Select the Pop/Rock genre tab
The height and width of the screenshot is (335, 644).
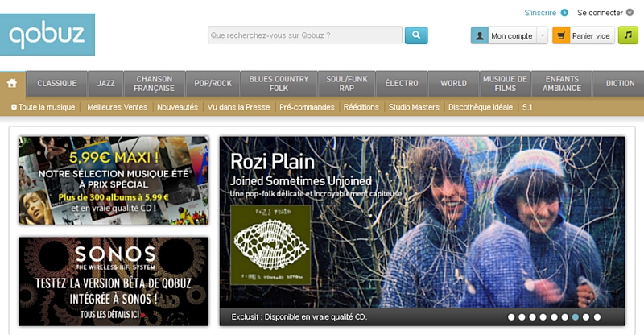(213, 84)
